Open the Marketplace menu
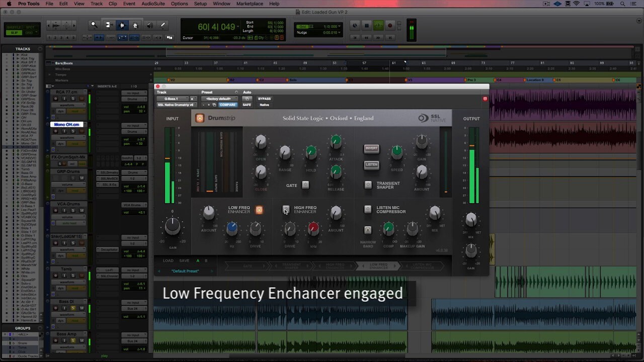This screenshot has height=362, width=644. tap(250, 4)
